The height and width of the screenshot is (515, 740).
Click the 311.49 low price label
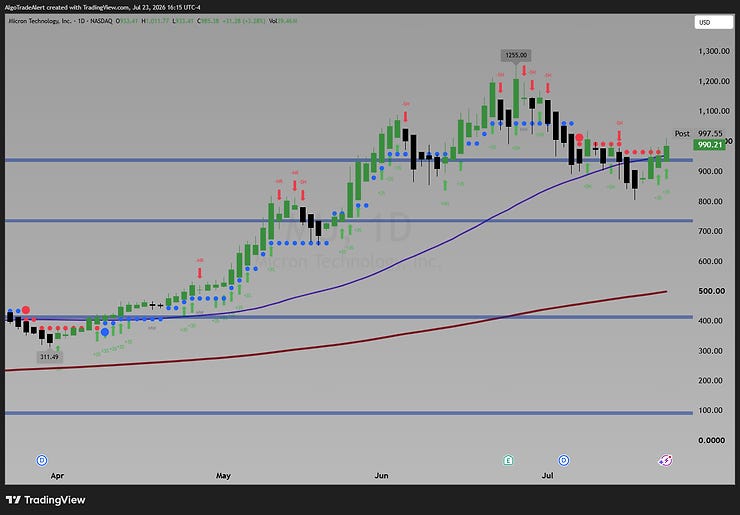click(x=49, y=357)
